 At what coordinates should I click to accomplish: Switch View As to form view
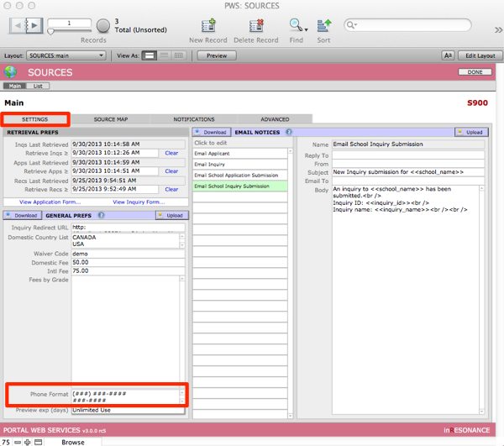coord(148,55)
